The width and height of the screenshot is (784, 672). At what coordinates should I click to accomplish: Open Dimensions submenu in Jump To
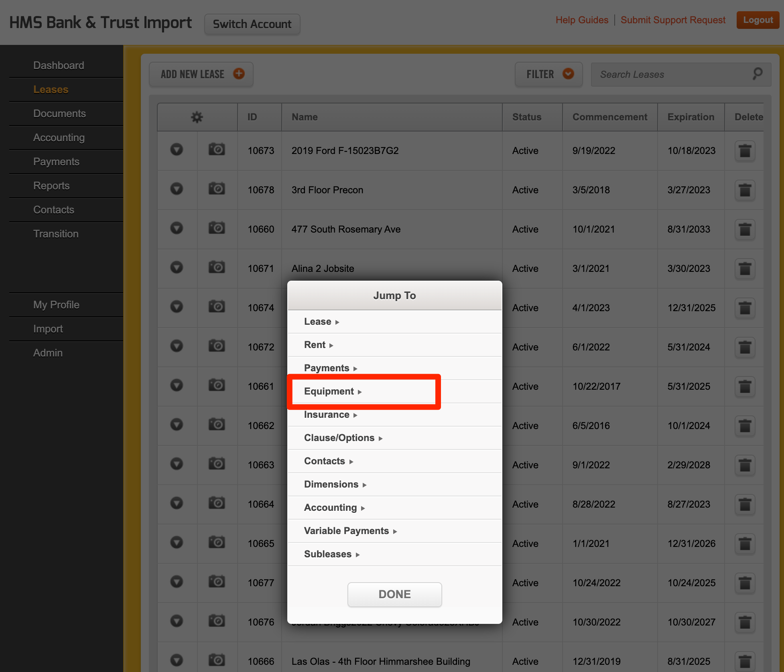click(x=394, y=484)
